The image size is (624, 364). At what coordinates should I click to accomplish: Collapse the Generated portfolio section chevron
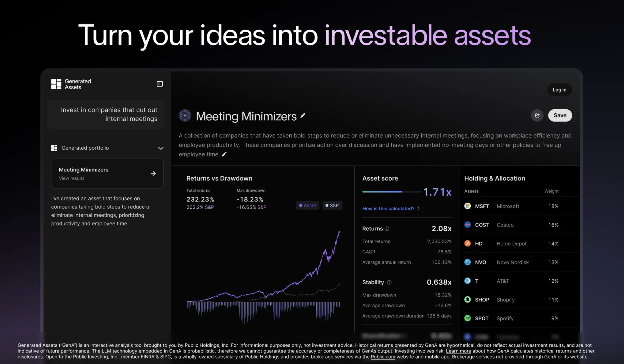tap(161, 148)
